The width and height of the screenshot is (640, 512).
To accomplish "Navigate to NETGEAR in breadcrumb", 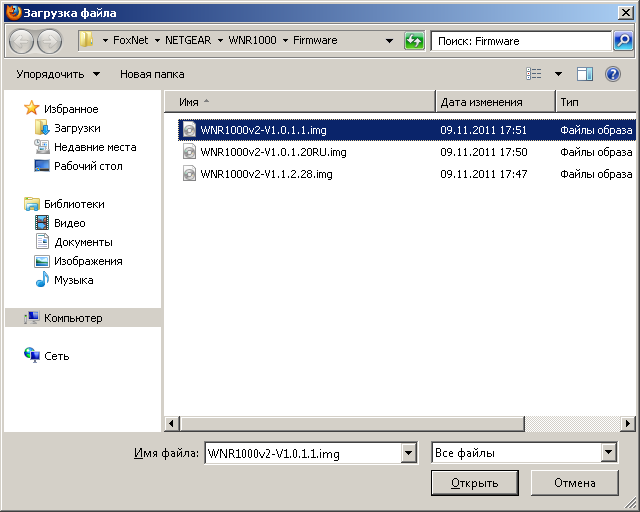I will click(188, 40).
